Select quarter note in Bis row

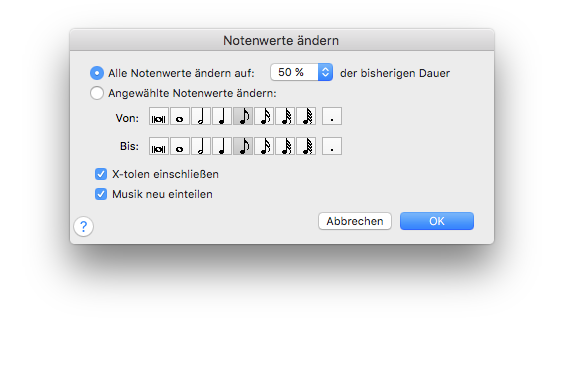pos(222,146)
